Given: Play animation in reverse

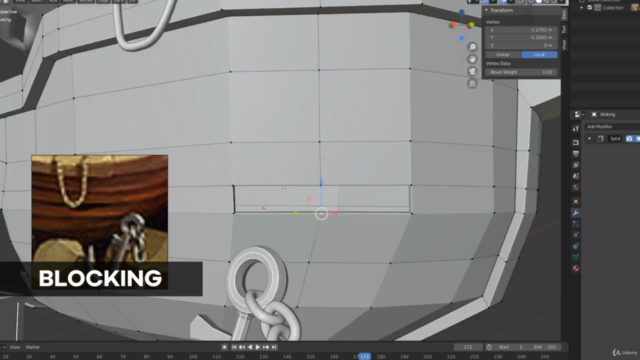Looking at the screenshot, I should [250, 347].
